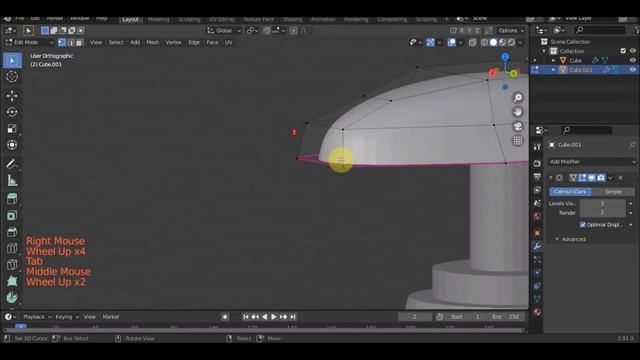
Task: Select the Spin tool
Action: point(12,297)
